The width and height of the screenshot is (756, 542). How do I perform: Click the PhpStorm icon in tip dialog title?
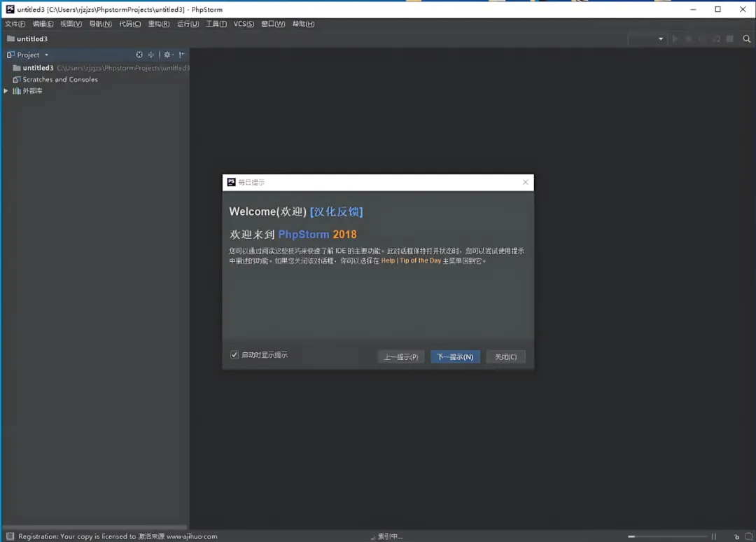click(232, 182)
